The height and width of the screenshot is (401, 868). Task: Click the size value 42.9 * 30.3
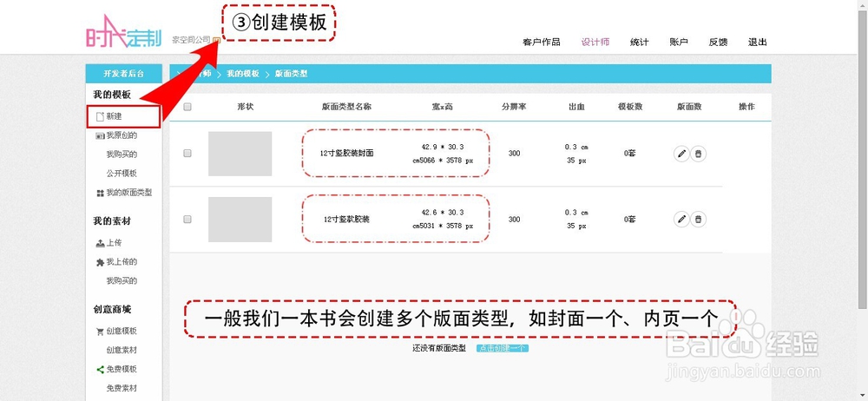[443, 147]
